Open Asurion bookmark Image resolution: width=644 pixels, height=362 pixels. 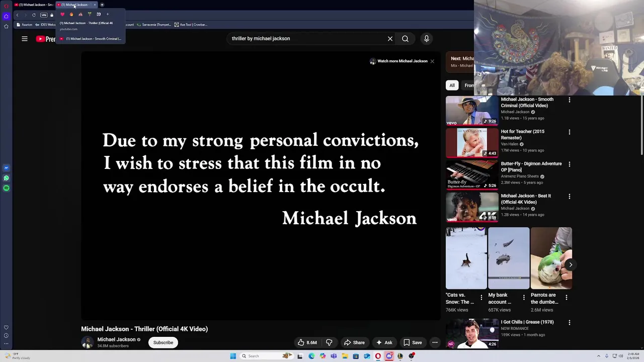pyautogui.click(x=24, y=25)
